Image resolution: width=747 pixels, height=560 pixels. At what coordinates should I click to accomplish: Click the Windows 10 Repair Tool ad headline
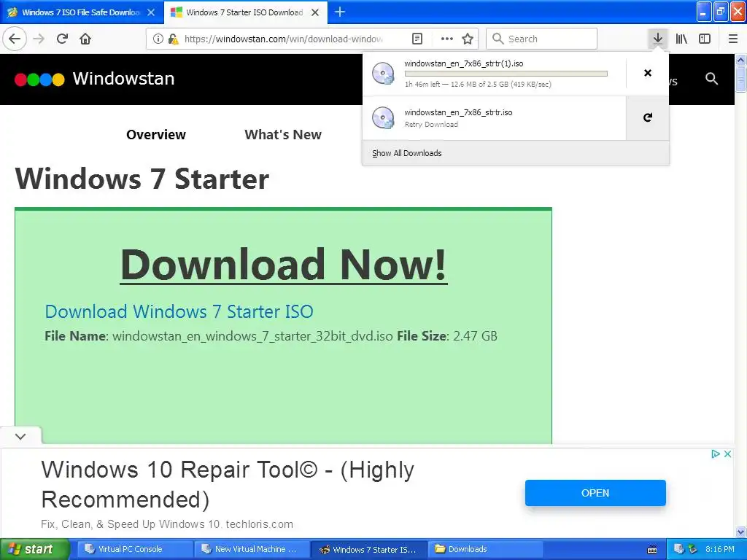point(228,484)
